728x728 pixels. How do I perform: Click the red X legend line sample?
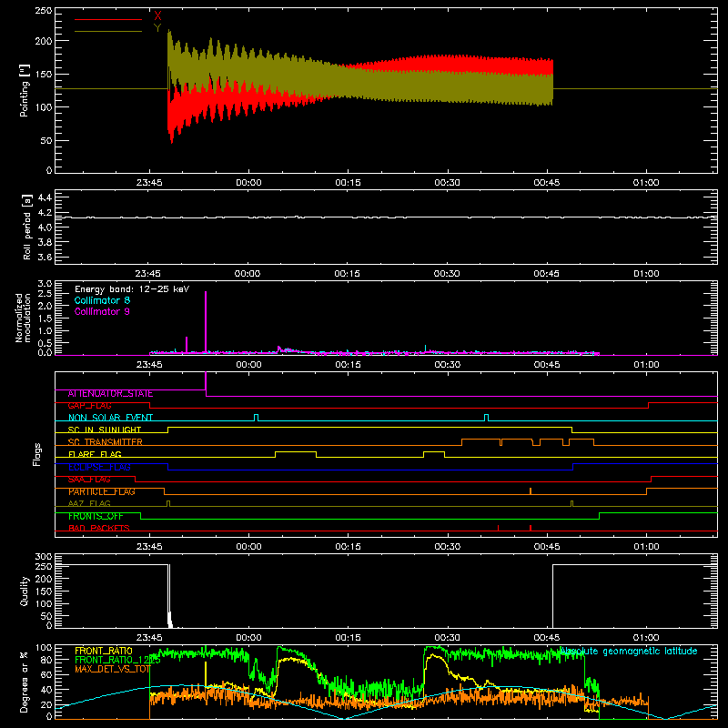pos(108,19)
